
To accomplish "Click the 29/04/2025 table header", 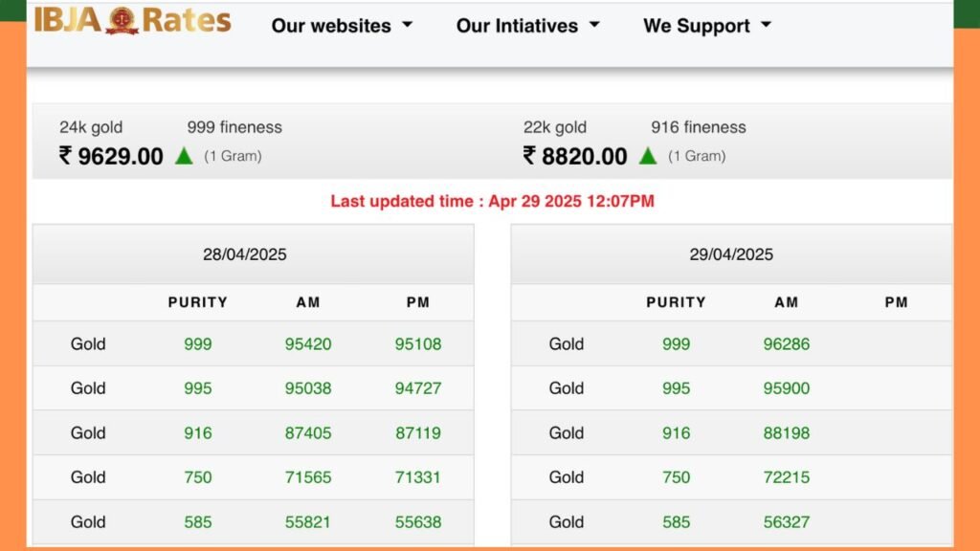I will (731, 254).
